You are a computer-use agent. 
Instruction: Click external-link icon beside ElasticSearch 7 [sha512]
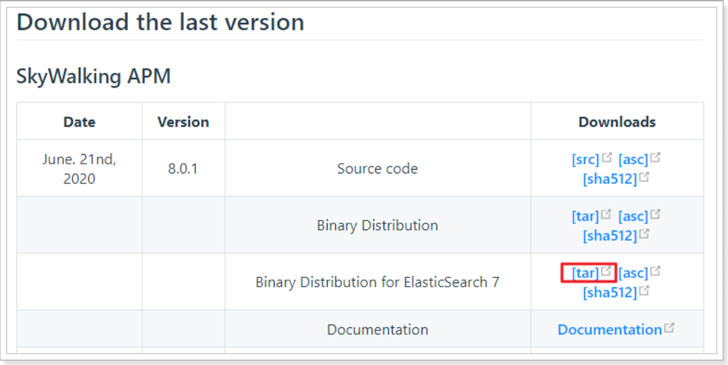pyautogui.click(x=644, y=290)
